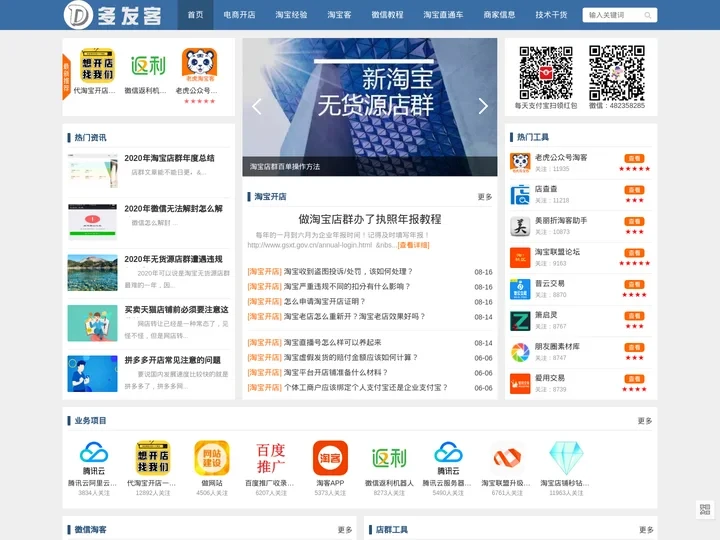Click the orange 查看详细 link
Viewport: 720px width, 540px height.
pyautogui.click(x=413, y=245)
